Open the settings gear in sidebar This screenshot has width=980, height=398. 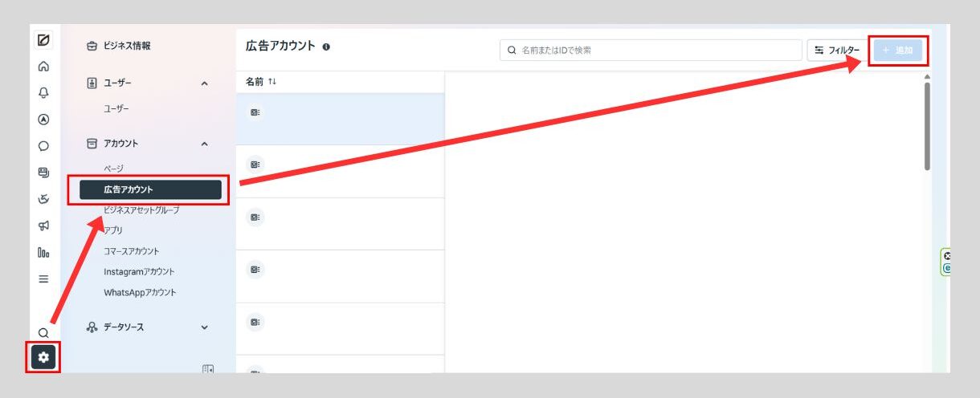pyautogui.click(x=43, y=357)
